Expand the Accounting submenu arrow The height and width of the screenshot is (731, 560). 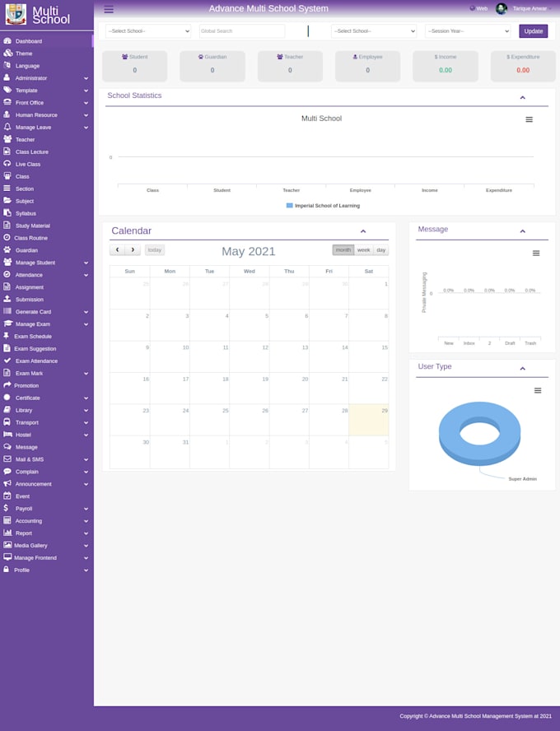86,521
